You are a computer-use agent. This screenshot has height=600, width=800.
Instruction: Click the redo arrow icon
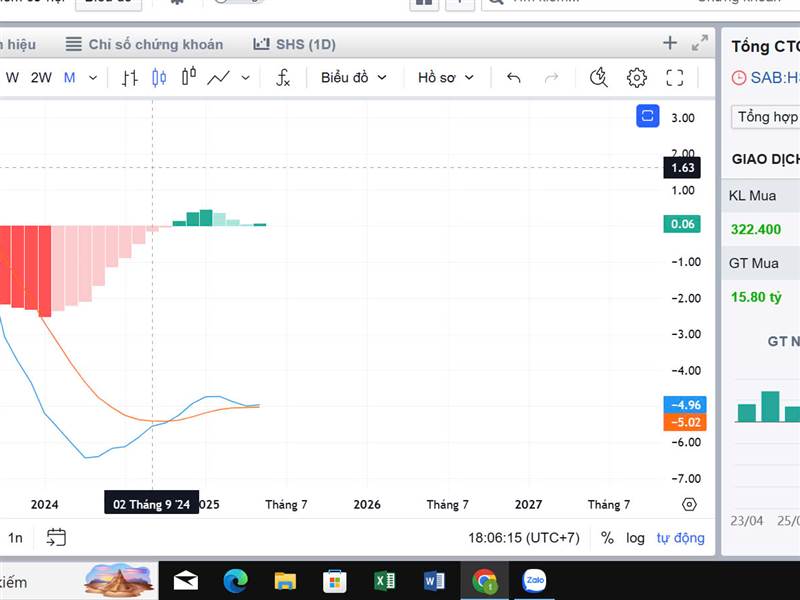(x=552, y=78)
